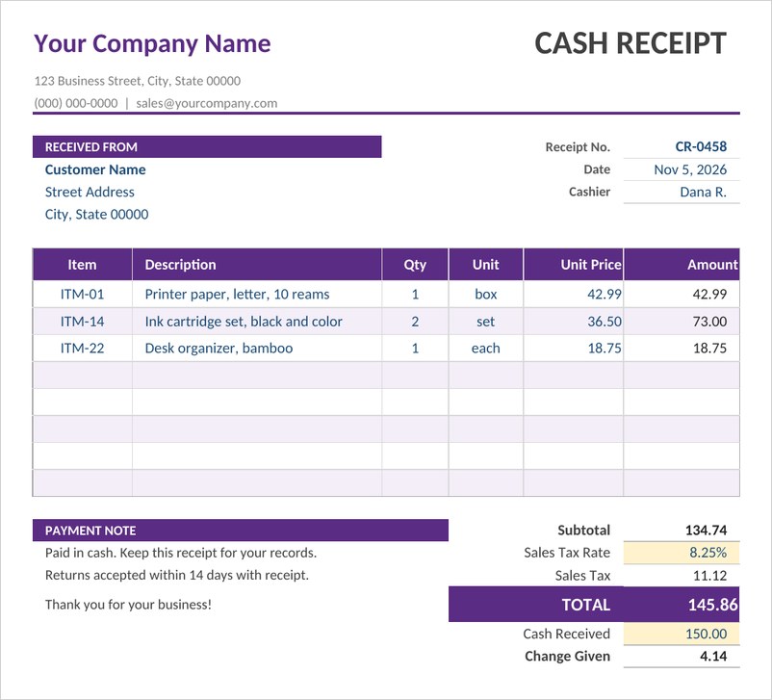Image resolution: width=772 pixels, height=700 pixels.
Task: Click the 'Your Company Name' heading
Action: (152, 44)
